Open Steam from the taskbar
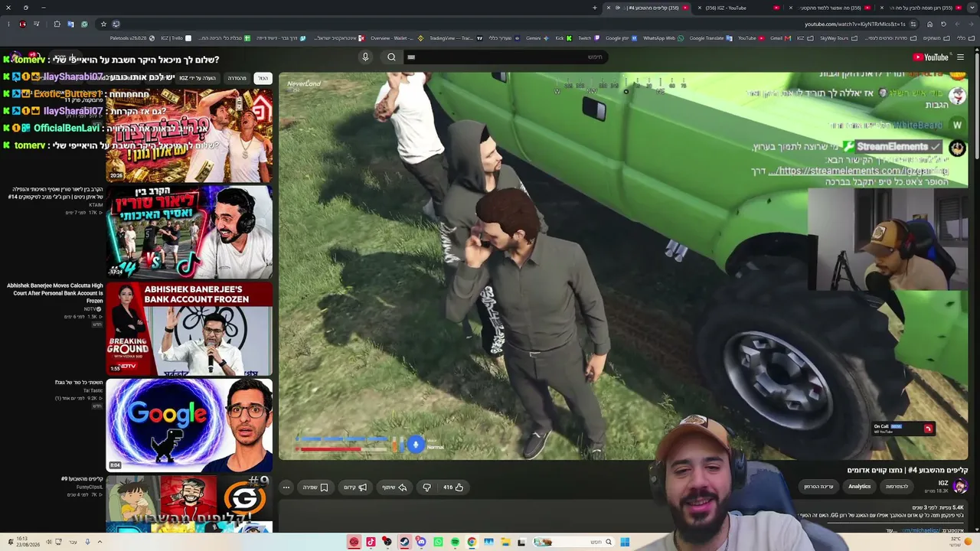The image size is (980, 551). 404,542
